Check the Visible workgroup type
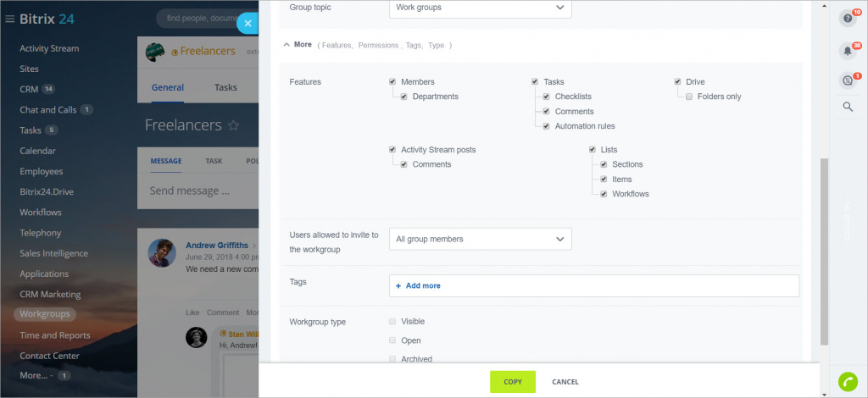 tap(392, 322)
